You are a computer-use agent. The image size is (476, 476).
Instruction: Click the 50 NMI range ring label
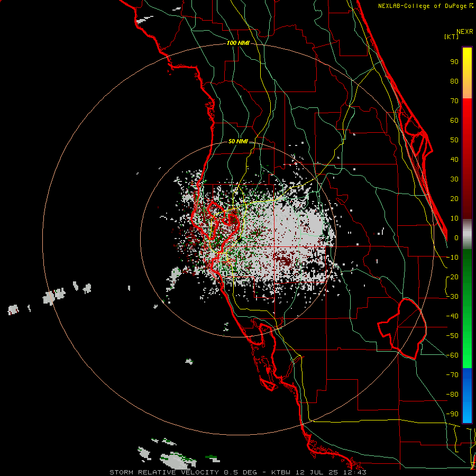tap(238, 141)
